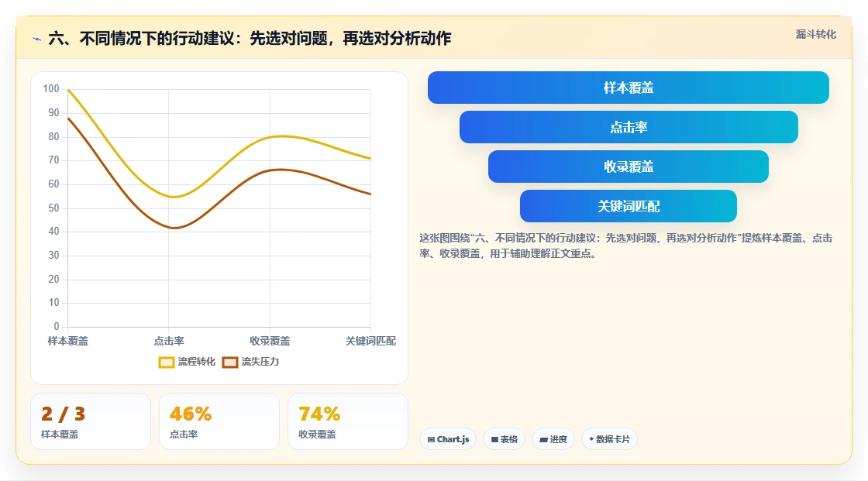The height and width of the screenshot is (481, 868).
Task: Click the 100 y-axis tick label
Action: coord(51,88)
